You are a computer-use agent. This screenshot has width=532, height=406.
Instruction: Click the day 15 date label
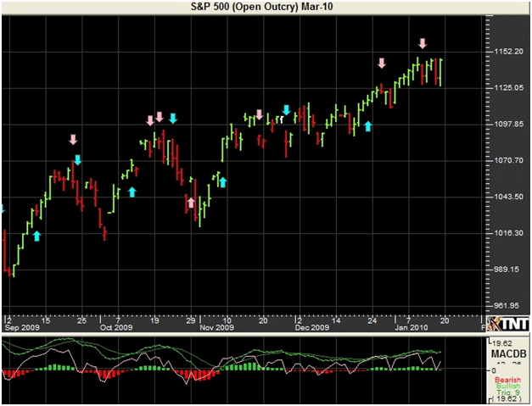pyautogui.click(x=46, y=320)
